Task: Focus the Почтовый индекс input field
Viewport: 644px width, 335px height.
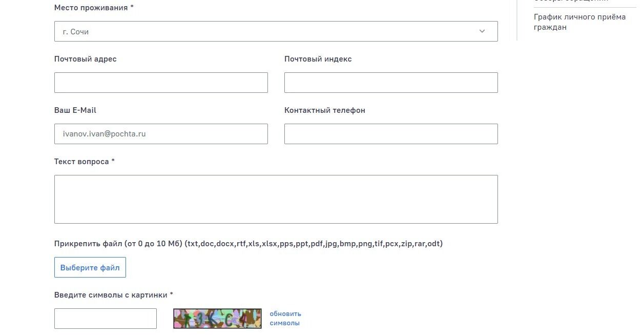Action: tap(391, 83)
